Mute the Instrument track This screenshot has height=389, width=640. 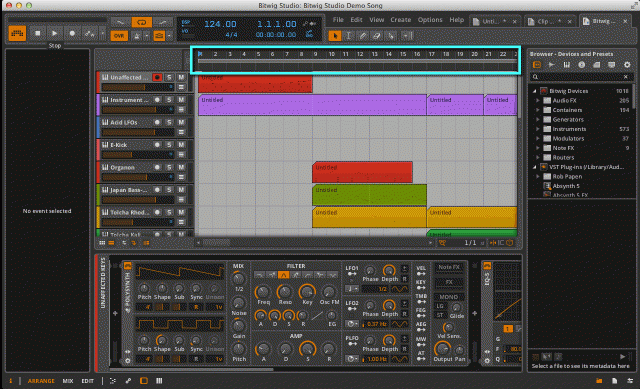point(181,100)
